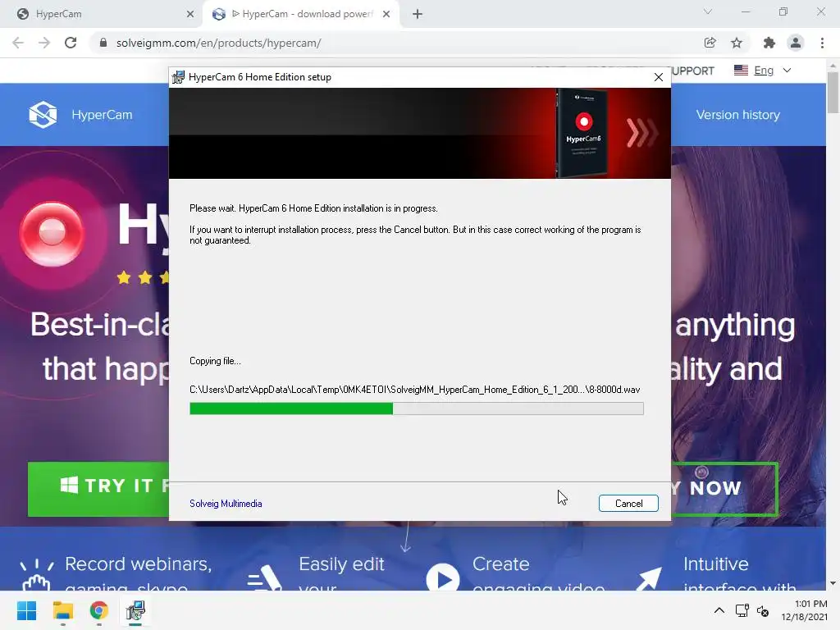
Task: Click the green TRY IT FREE button
Action: click(x=98, y=489)
